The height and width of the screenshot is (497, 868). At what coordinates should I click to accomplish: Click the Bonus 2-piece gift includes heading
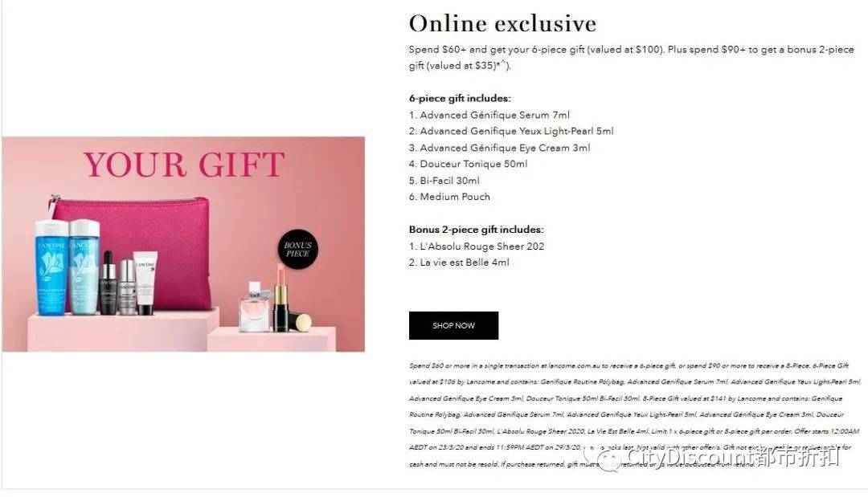click(x=477, y=230)
